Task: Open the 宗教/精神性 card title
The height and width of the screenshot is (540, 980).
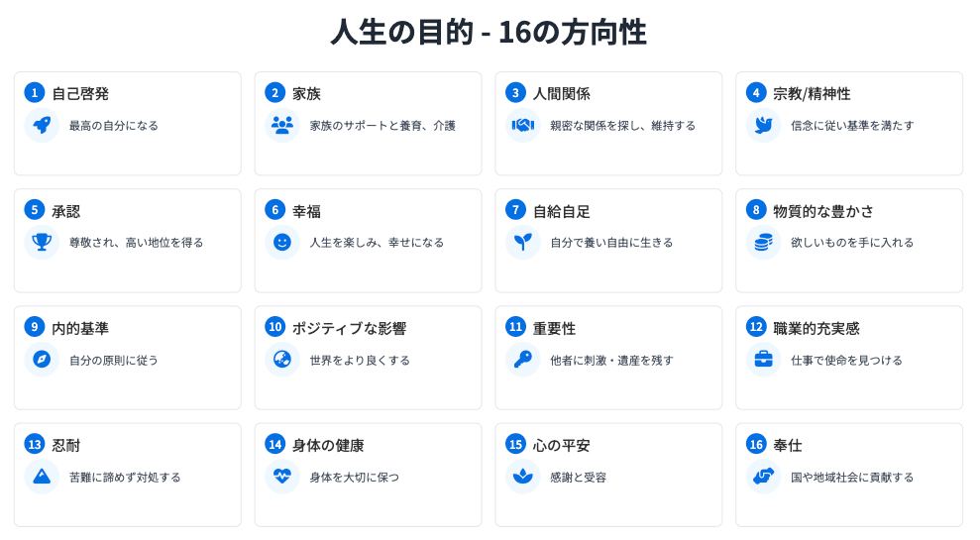Action: coord(812,94)
